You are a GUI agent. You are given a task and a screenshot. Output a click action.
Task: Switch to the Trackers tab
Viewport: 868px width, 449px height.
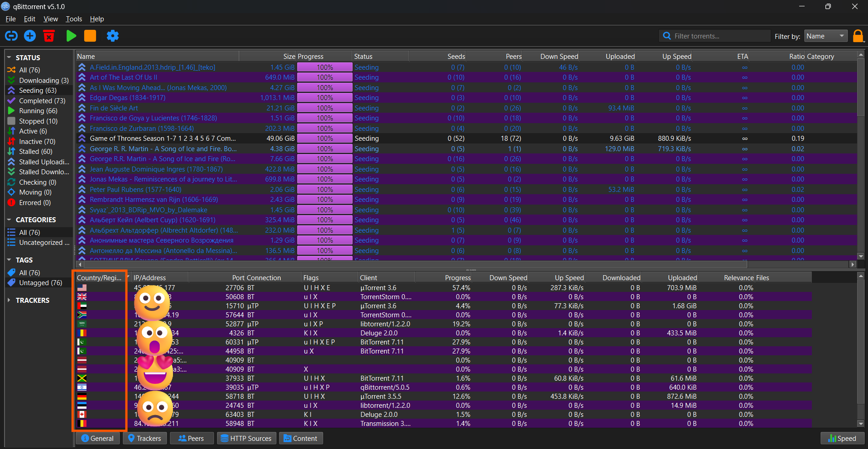[x=144, y=438]
